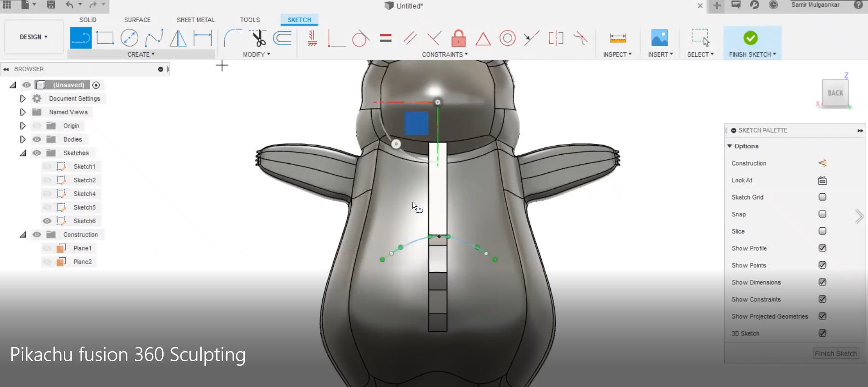Toggle visibility of the Bodies folder
Image resolution: width=868 pixels, height=387 pixels.
click(x=37, y=139)
